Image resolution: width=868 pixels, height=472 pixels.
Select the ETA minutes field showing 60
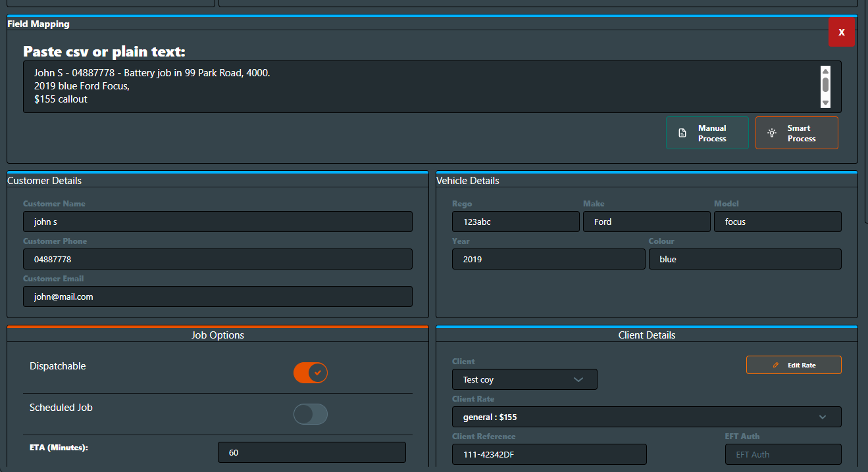point(311,452)
